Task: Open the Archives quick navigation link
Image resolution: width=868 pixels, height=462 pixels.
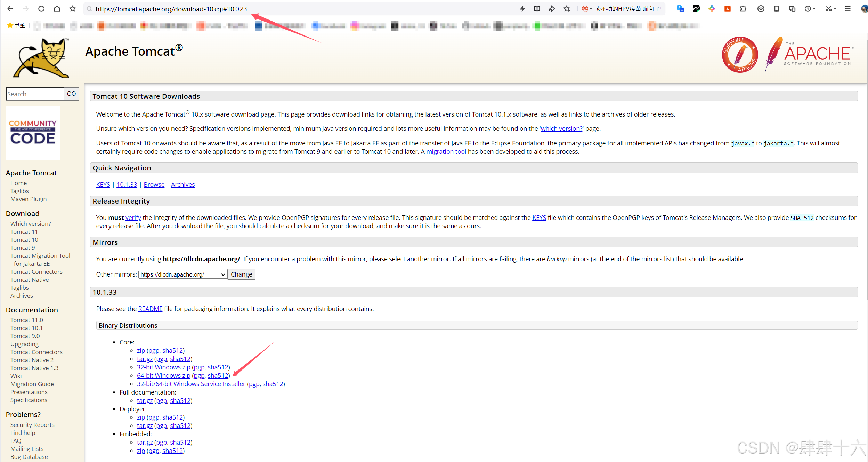Action: 182,184
